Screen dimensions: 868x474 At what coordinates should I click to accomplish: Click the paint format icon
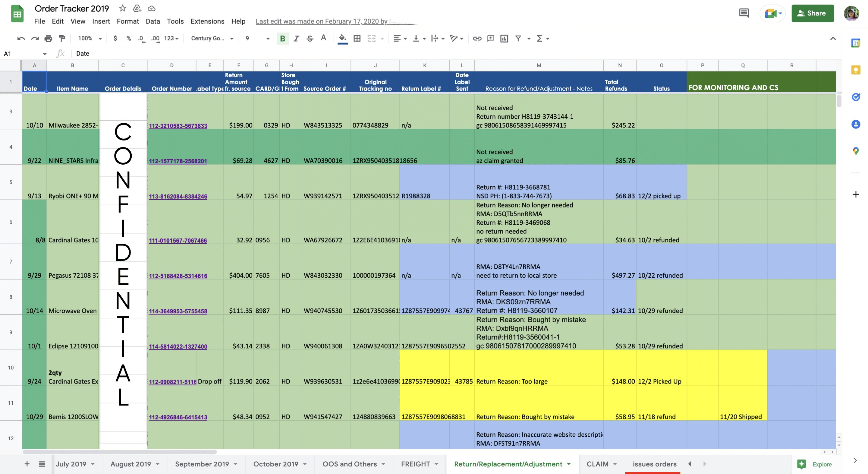(62, 38)
